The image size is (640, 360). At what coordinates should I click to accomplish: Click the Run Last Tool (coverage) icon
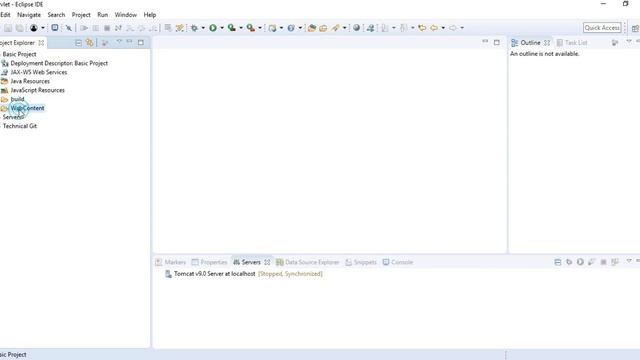coord(232,28)
